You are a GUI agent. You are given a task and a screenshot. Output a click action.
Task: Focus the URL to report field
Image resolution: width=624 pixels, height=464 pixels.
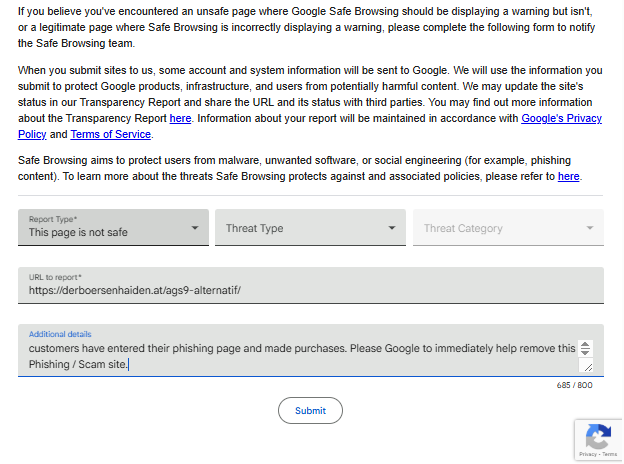[x=310, y=291]
